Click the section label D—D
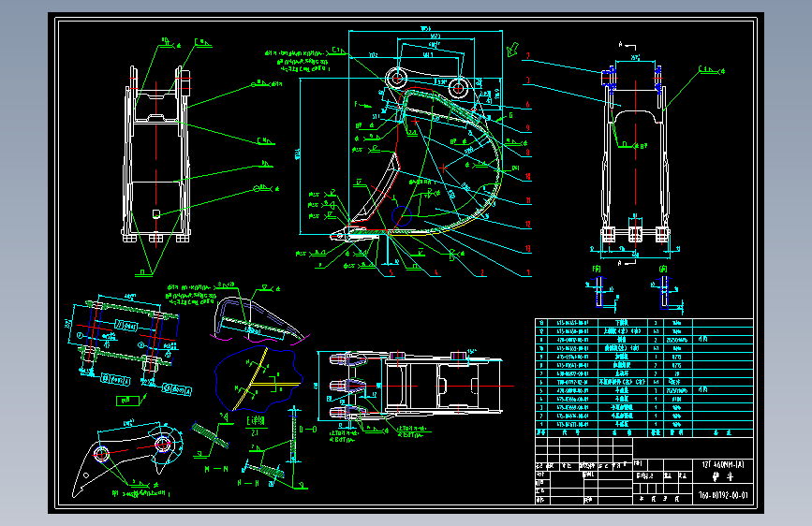This screenshot has width=812, height=526. coord(308,430)
